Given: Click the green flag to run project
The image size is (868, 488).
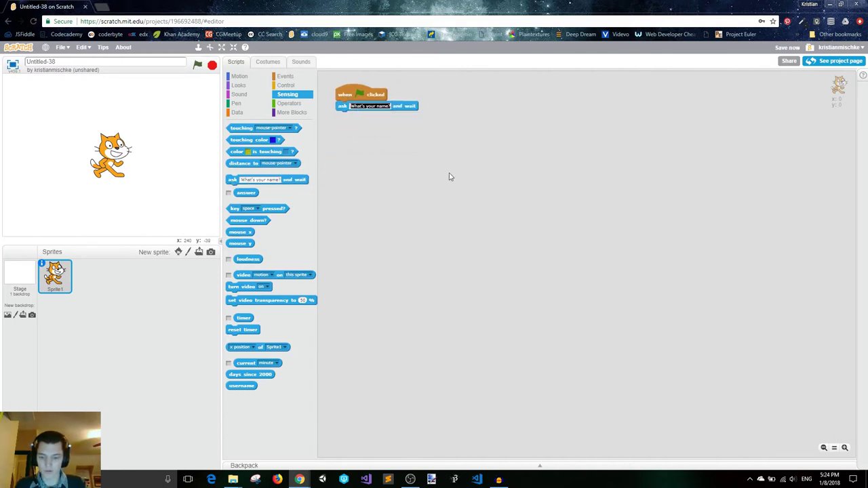Looking at the screenshot, I should 197,65.
